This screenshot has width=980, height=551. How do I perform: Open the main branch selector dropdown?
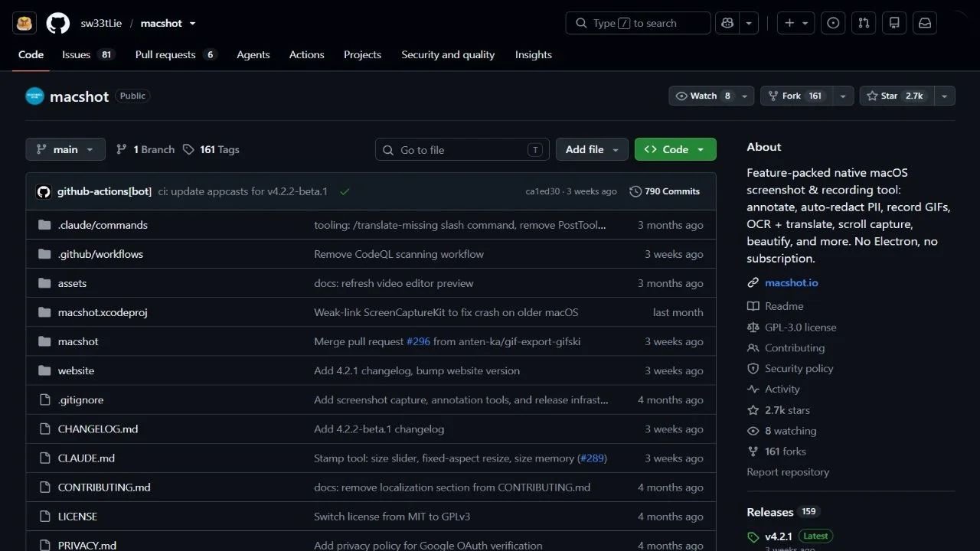pos(65,149)
